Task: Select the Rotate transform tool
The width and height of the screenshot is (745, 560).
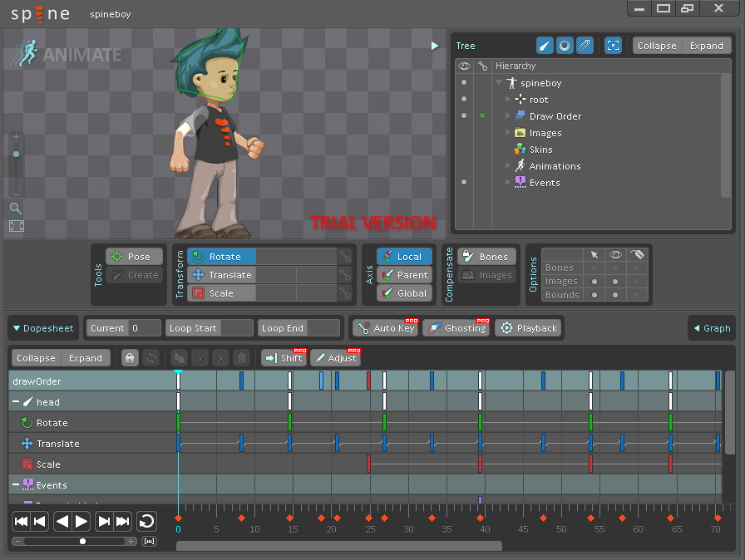Action: click(x=221, y=257)
